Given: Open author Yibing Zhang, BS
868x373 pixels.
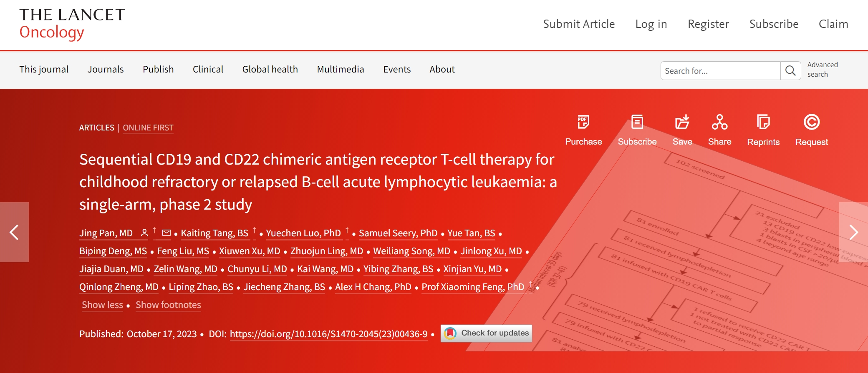Looking at the screenshot, I should (398, 269).
